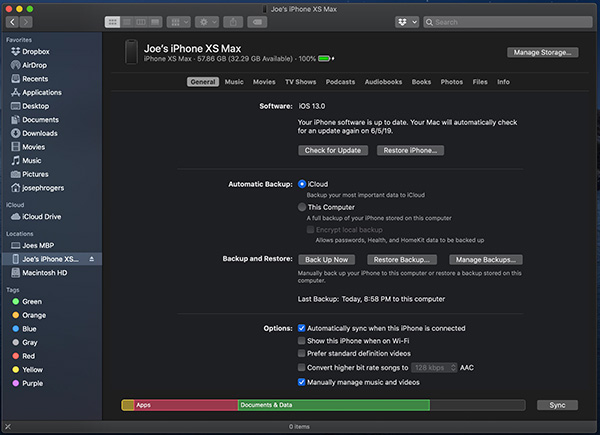Select This Computer backup option
600x435 pixels.
(302, 207)
